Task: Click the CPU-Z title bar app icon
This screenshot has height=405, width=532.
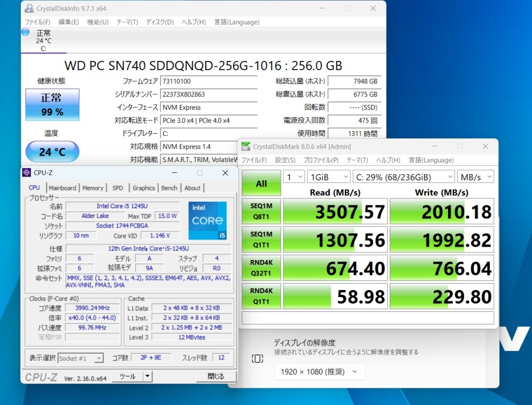Action: 27,173
